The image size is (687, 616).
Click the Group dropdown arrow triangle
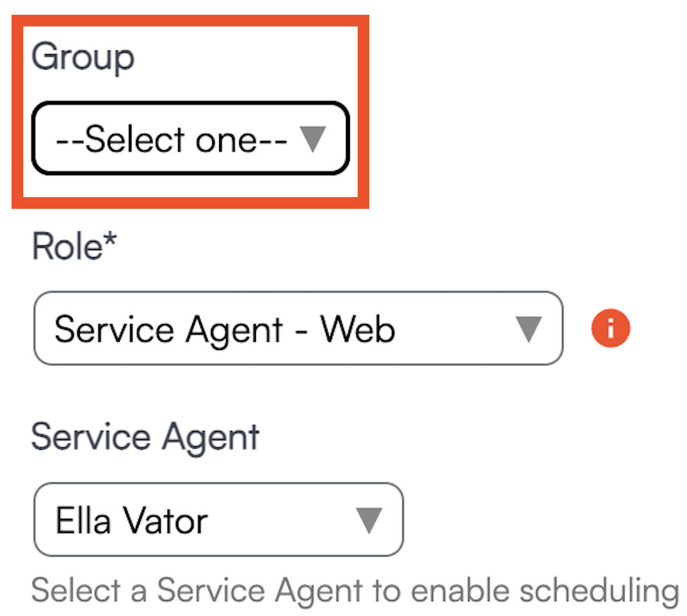tap(313, 138)
